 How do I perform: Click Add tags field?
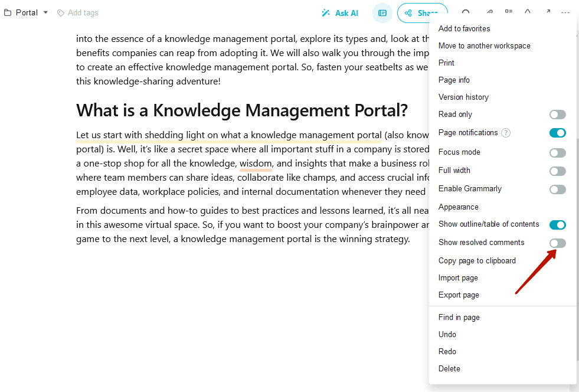pos(78,12)
